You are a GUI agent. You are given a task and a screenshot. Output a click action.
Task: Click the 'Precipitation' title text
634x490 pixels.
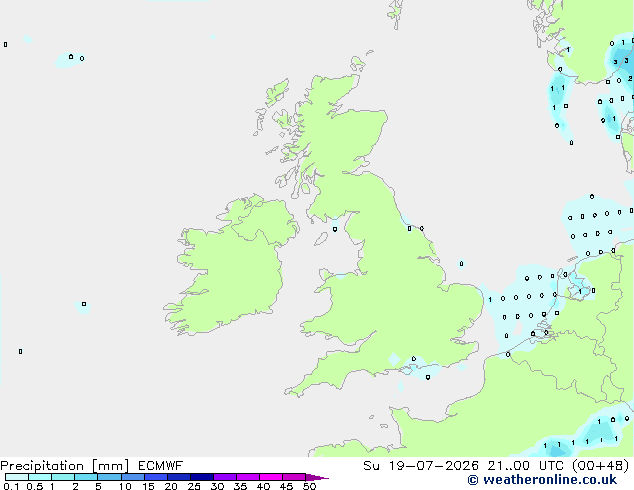(x=42, y=466)
